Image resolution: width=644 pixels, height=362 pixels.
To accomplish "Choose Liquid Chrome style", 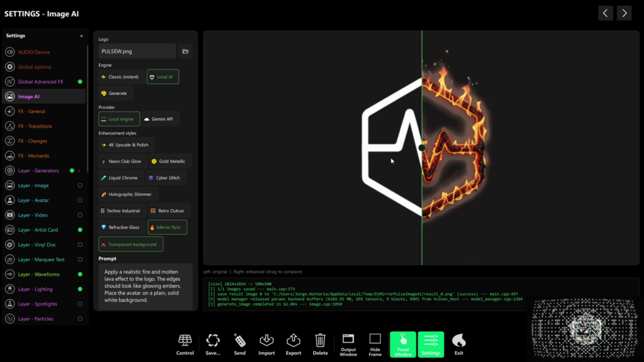I will tap(120, 178).
